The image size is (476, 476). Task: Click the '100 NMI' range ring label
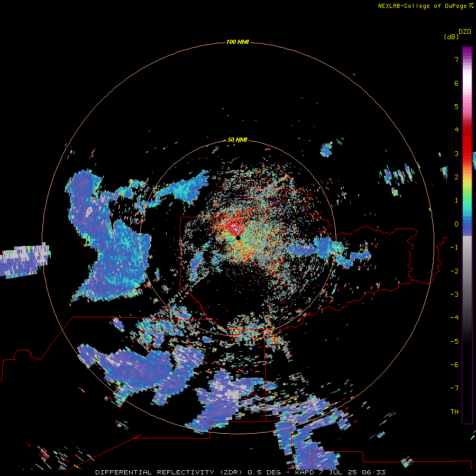pyautogui.click(x=237, y=42)
